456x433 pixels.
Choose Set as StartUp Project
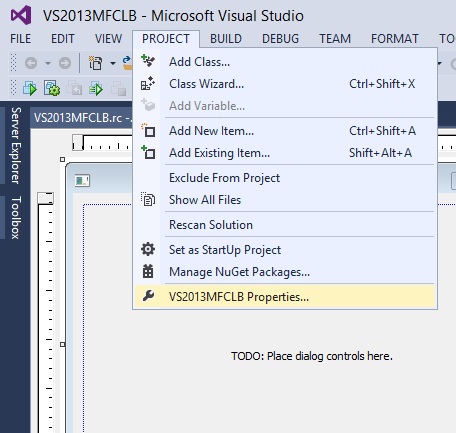tap(285, 250)
